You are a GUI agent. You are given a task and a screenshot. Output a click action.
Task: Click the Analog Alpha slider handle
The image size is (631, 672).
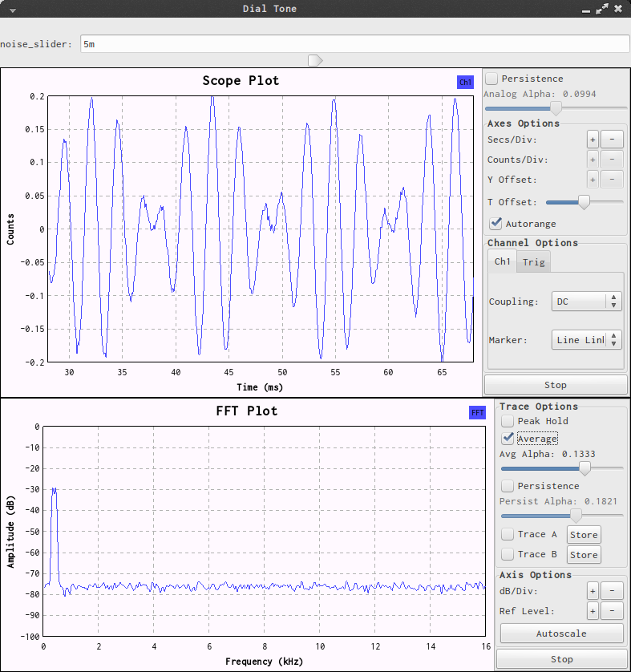click(x=556, y=108)
